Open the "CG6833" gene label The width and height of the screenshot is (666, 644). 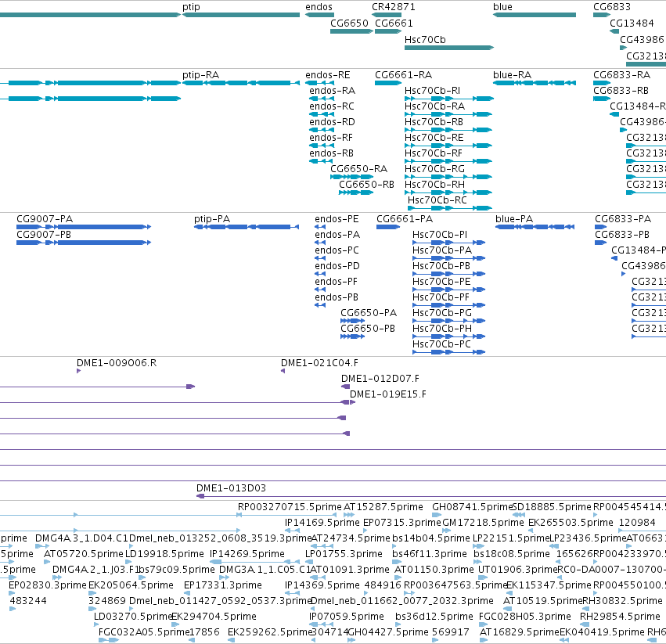coord(612,7)
